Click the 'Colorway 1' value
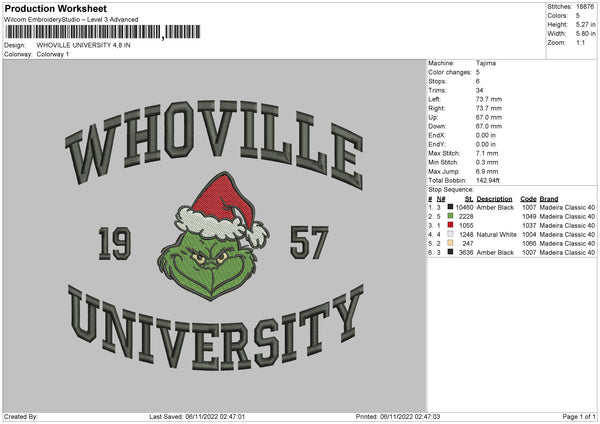Screen dimensions: 600x424 [53, 54]
